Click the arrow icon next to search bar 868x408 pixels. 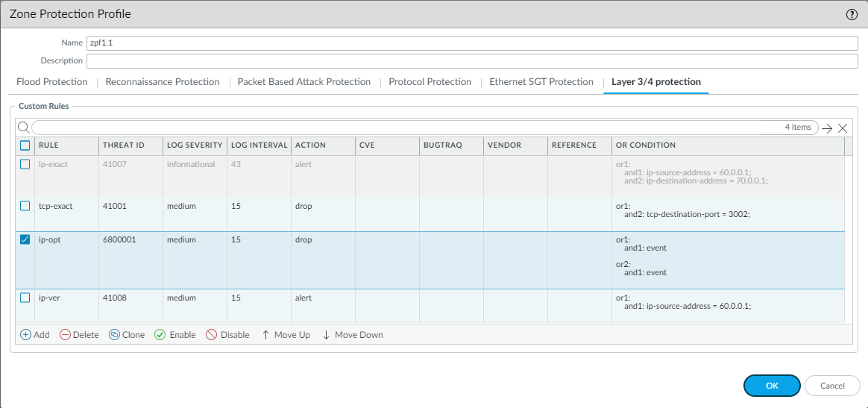pos(827,128)
